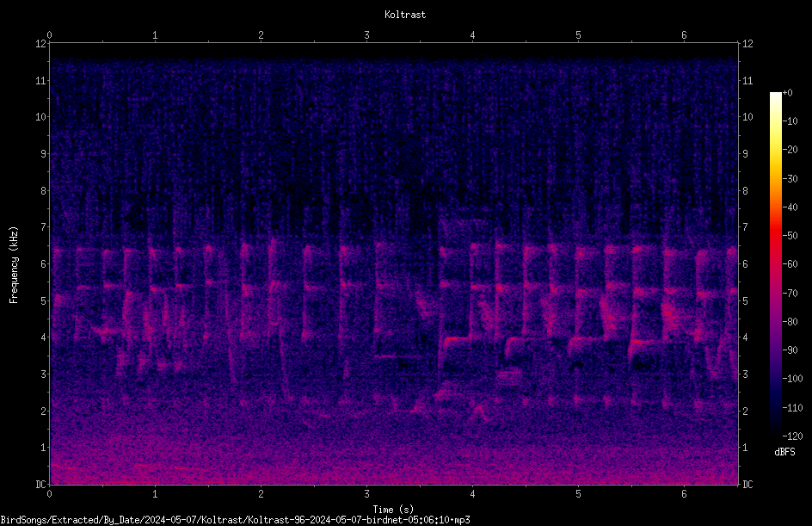Click the 2 kHz label on right axis
Viewport: 812px width, 526px height.
pyautogui.click(x=746, y=411)
